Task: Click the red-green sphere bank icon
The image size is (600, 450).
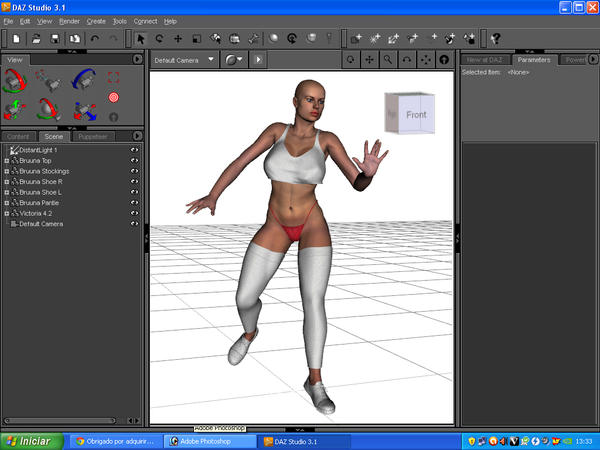Action: tap(49, 109)
